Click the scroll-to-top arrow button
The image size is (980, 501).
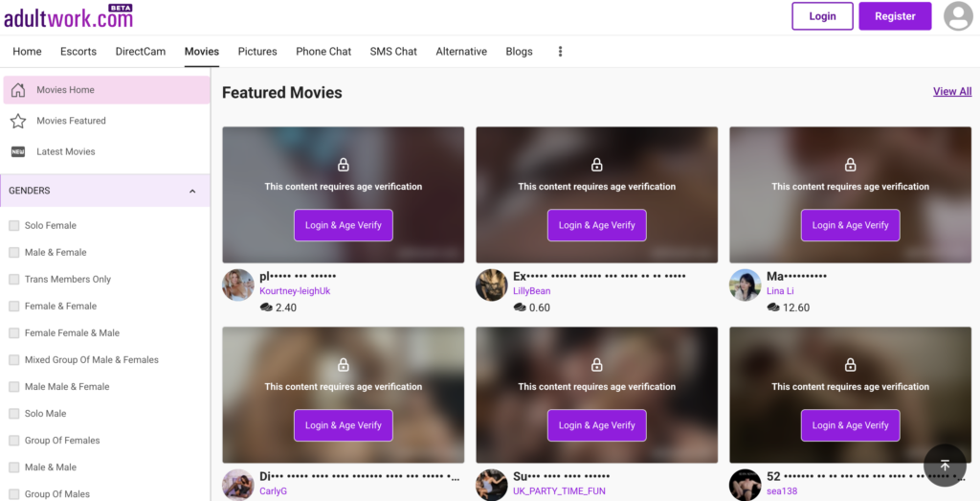(x=945, y=466)
